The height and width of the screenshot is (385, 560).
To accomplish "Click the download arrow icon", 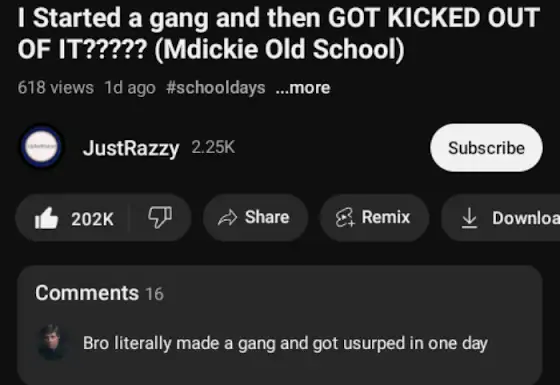I will point(469,218).
